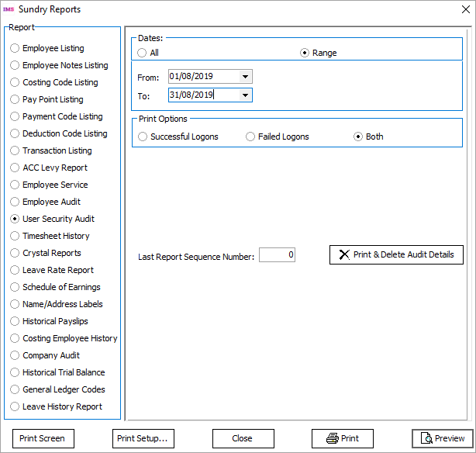Click the Last Report Sequence Number field
Image resolution: width=476 pixels, height=453 pixels.
[277, 254]
